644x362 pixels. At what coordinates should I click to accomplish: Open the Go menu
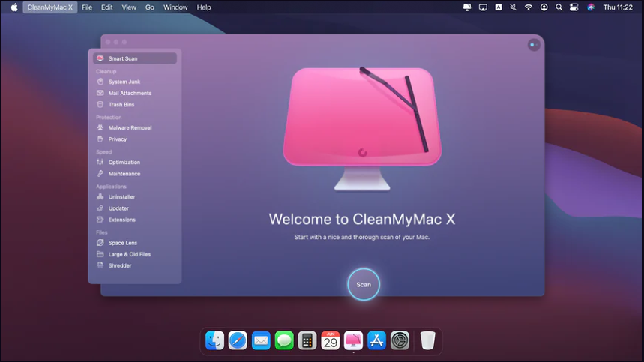pos(150,7)
